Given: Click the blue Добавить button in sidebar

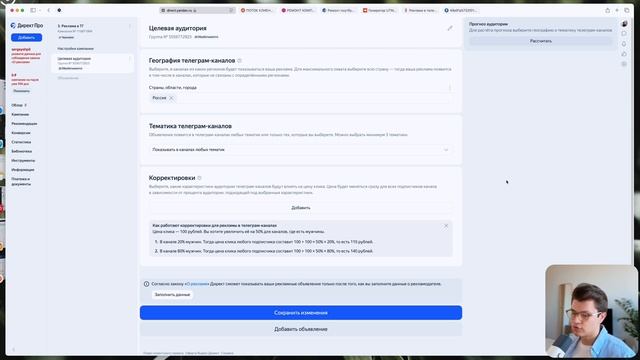Looking at the screenshot, I should tap(27, 38).
